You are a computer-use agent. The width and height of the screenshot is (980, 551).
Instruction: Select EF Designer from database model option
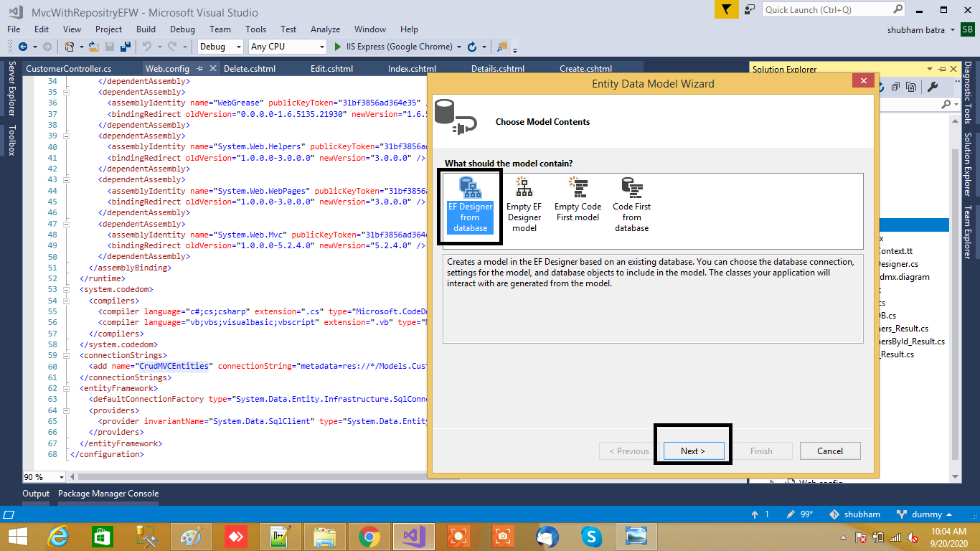coord(470,206)
